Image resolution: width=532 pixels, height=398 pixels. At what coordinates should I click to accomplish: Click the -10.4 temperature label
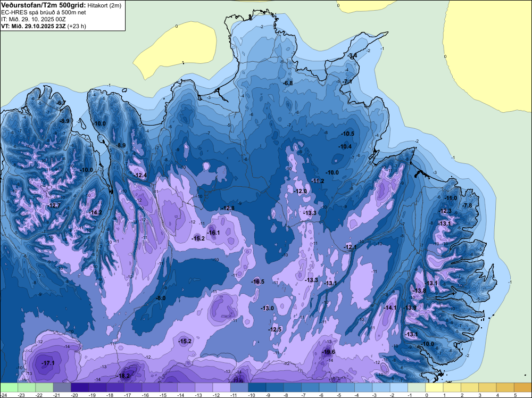click(345, 146)
